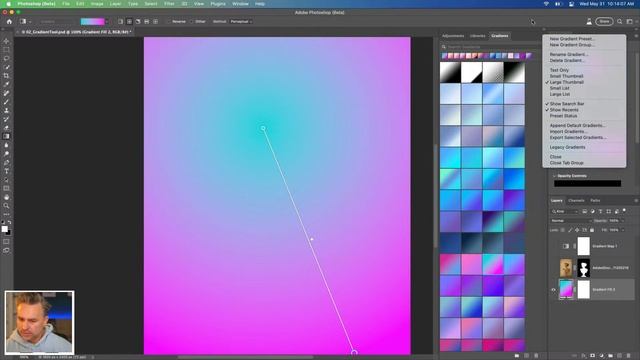Image resolution: width=640 pixels, height=360 pixels.
Task: Toggle the Reverse checkbox
Action: point(169,22)
